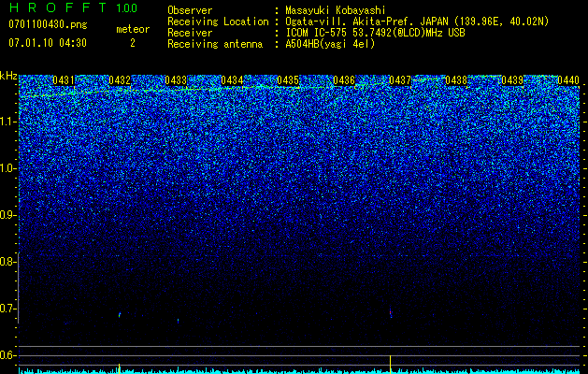Click the Receiving Location label
This screenshot has width=588, height=374.
[x=218, y=22]
